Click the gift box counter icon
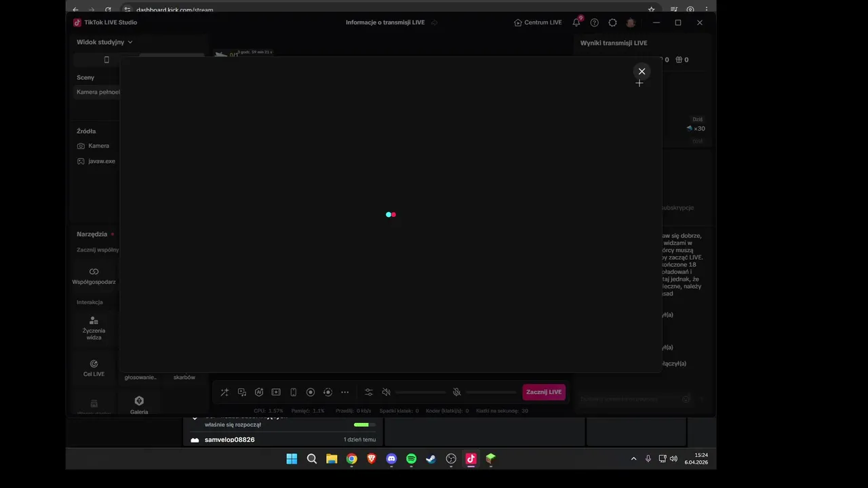The height and width of the screenshot is (488, 868). (x=678, y=60)
